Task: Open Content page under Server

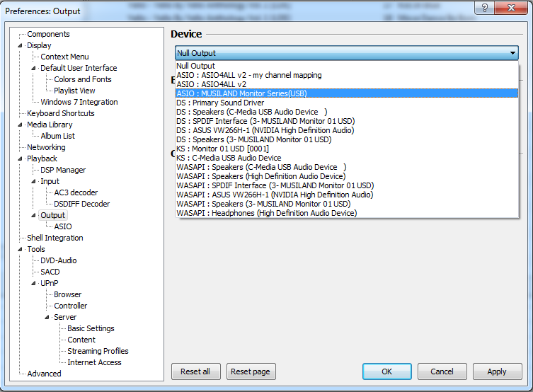Action: 81,340
